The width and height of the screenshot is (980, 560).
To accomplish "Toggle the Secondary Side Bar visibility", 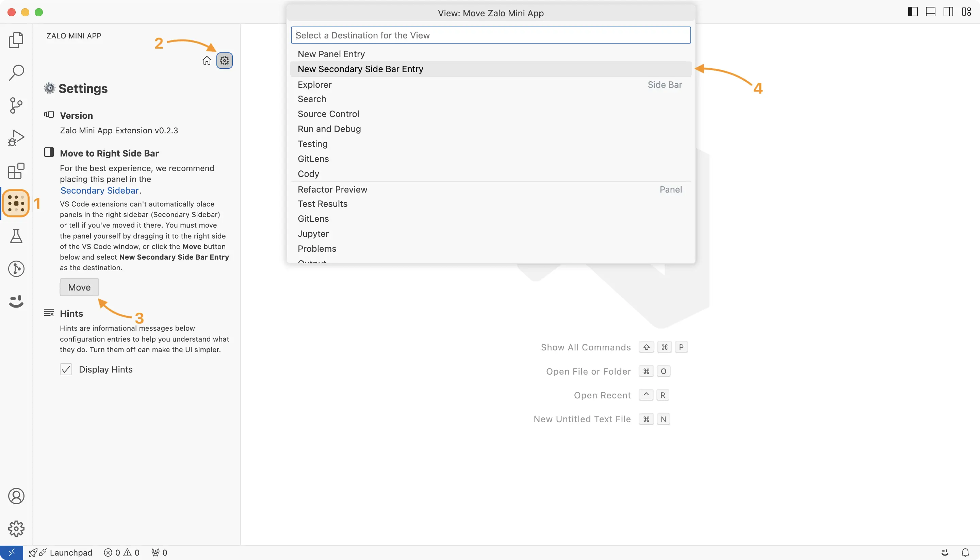I will click(x=948, y=12).
